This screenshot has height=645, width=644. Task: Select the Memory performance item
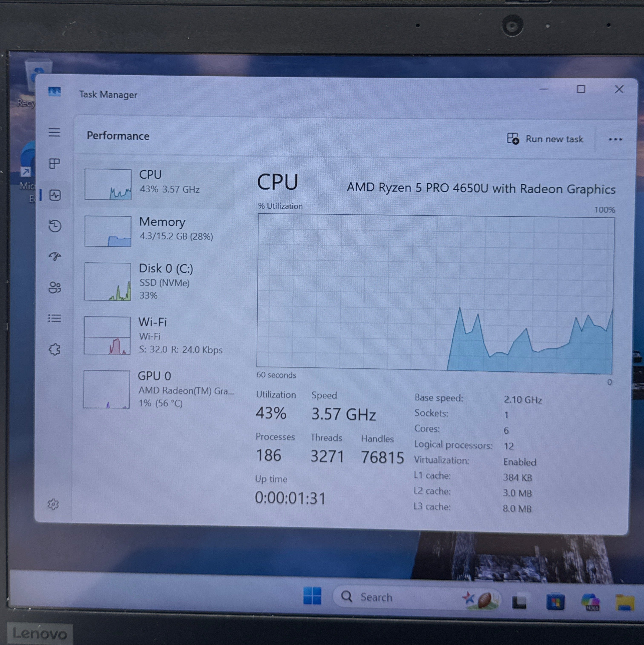click(x=156, y=231)
